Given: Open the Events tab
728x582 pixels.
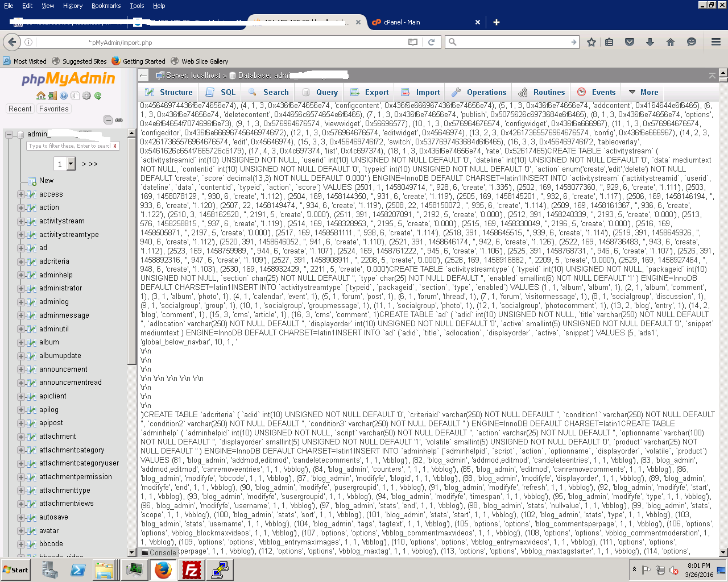Looking at the screenshot, I should pos(597,92).
